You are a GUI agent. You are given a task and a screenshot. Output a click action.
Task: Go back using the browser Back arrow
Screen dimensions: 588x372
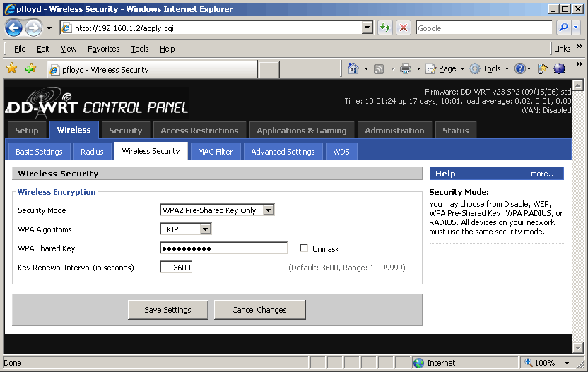[14, 28]
